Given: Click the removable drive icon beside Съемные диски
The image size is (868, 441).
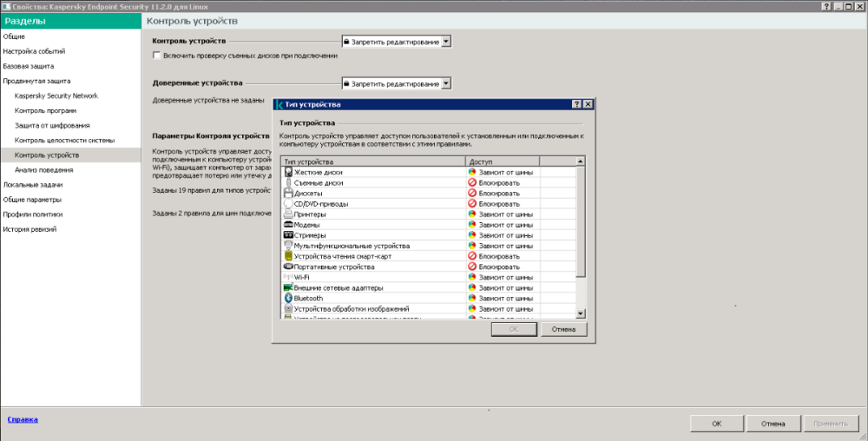Looking at the screenshot, I should [x=288, y=182].
